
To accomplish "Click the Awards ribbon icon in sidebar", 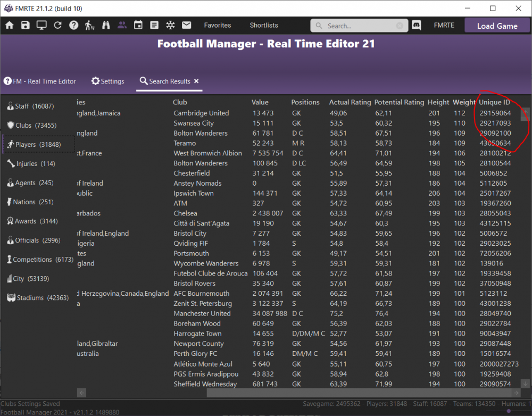I will click(11, 221).
